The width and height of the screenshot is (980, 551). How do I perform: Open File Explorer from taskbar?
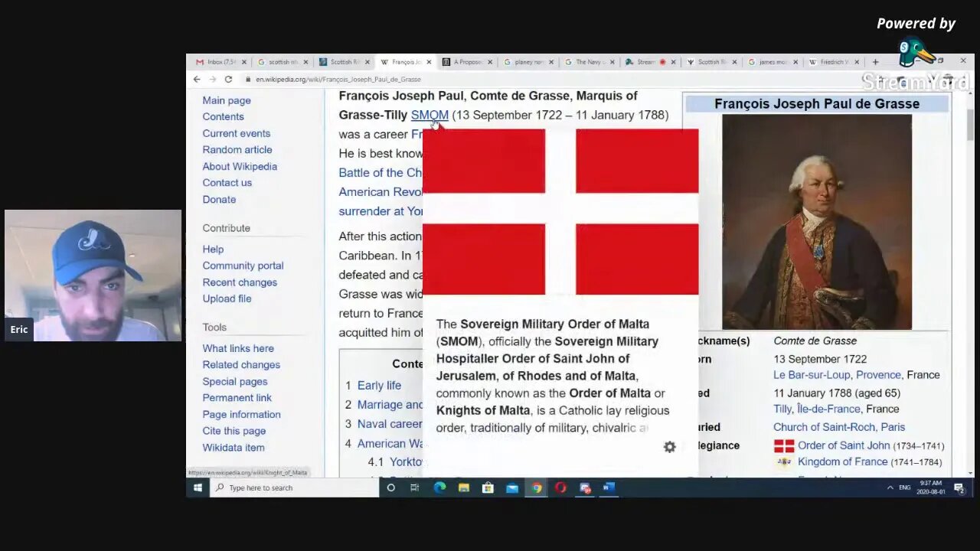[464, 487]
